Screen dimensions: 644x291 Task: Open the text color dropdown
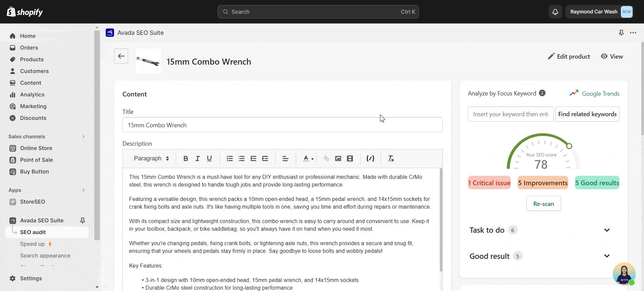click(308, 158)
